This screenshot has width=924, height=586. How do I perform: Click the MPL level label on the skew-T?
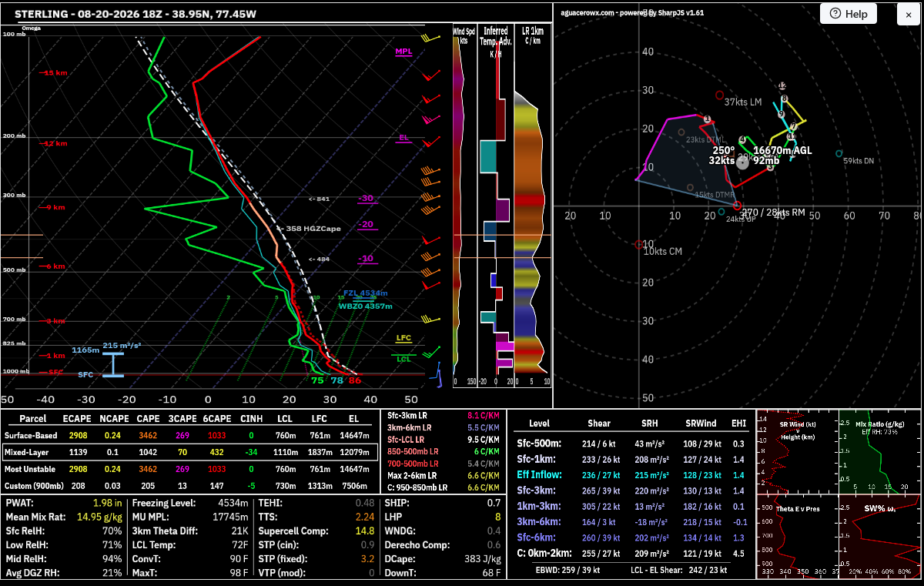point(403,52)
